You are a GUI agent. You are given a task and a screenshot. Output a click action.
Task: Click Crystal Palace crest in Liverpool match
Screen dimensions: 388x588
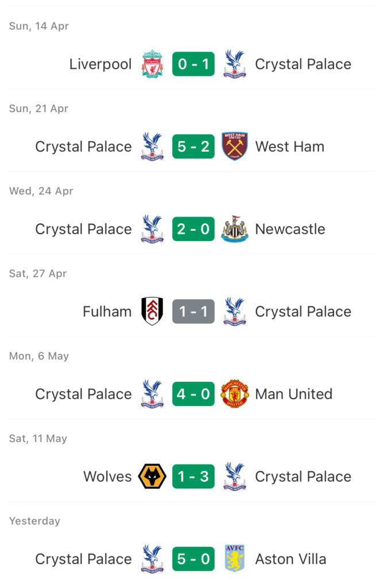pyautogui.click(x=235, y=64)
